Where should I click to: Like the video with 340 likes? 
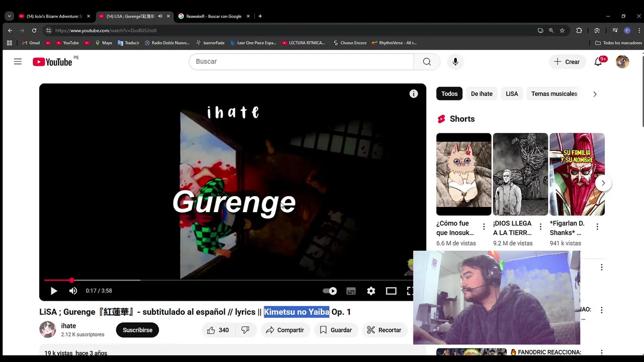click(218, 330)
